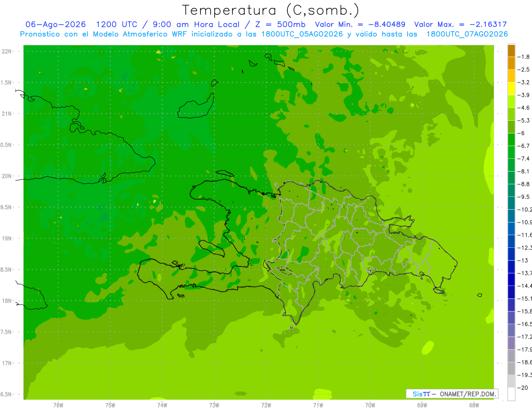Click the '-8.1' colorbar value
532x411 pixels.
[x=524, y=171]
